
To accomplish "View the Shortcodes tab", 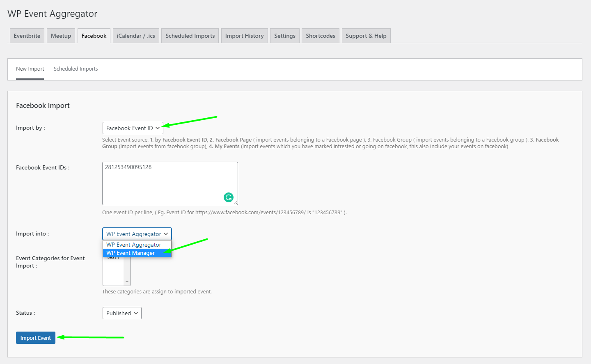I will pos(320,36).
